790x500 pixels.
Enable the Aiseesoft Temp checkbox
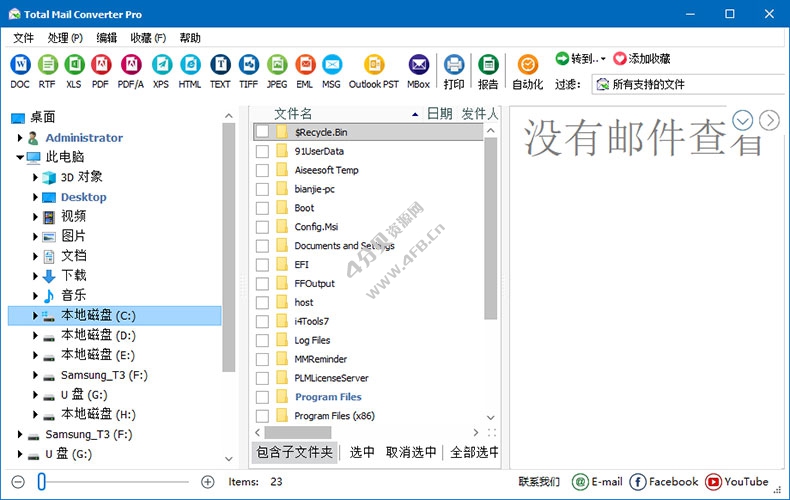(x=262, y=170)
